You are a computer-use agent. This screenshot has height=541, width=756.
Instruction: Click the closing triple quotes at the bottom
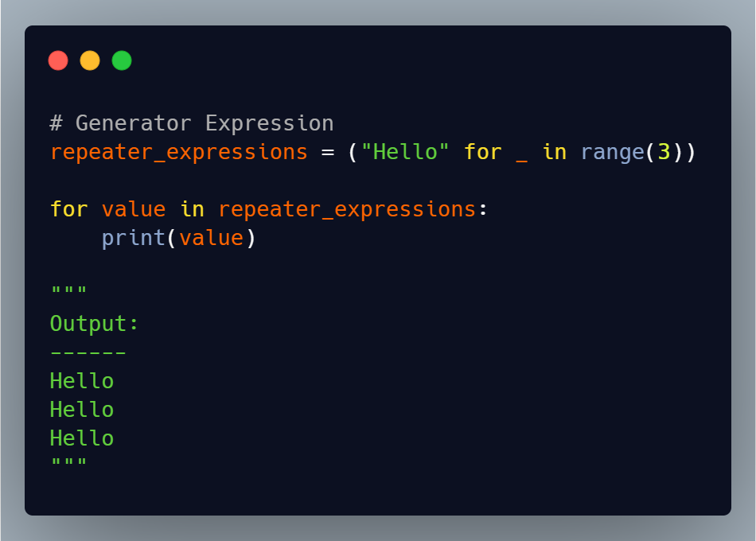68,463
